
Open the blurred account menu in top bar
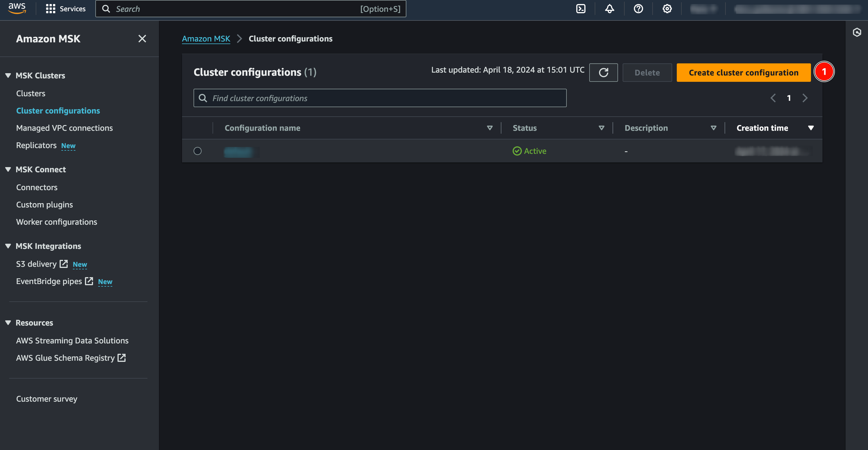[797, 9]
